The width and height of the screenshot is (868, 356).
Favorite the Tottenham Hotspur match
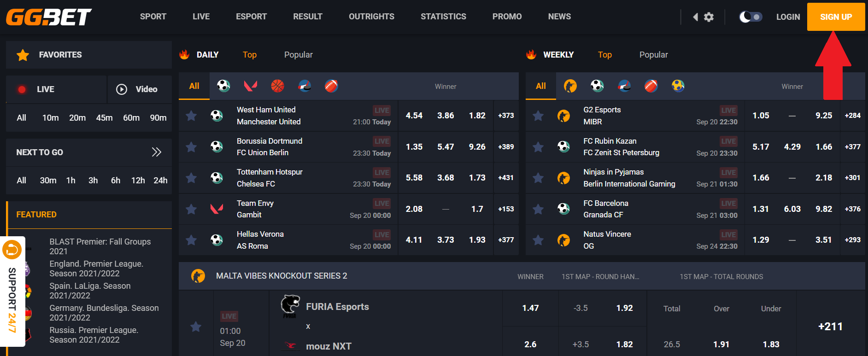tap(191, 178)
